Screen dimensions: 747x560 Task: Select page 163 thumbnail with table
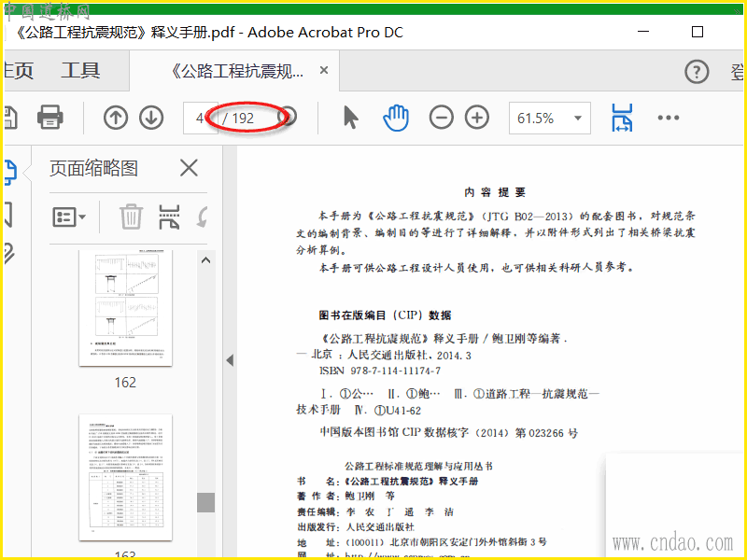coord(126,478)
